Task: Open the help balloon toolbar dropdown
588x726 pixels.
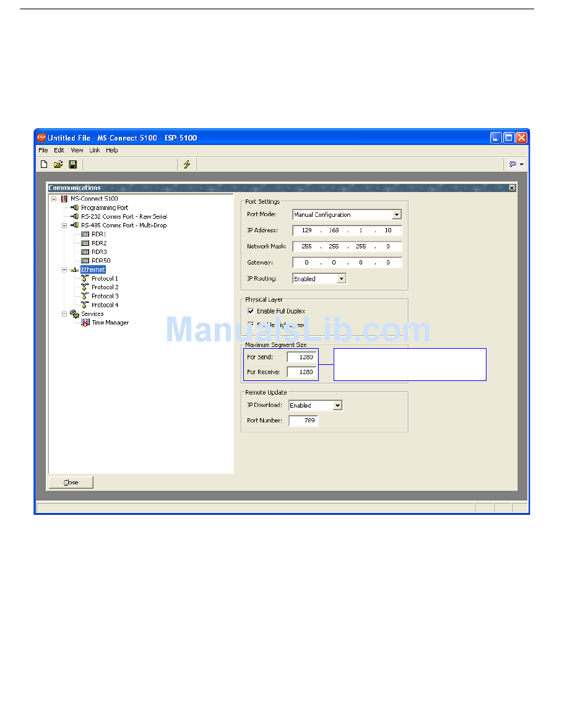Action: click(516, 164)
